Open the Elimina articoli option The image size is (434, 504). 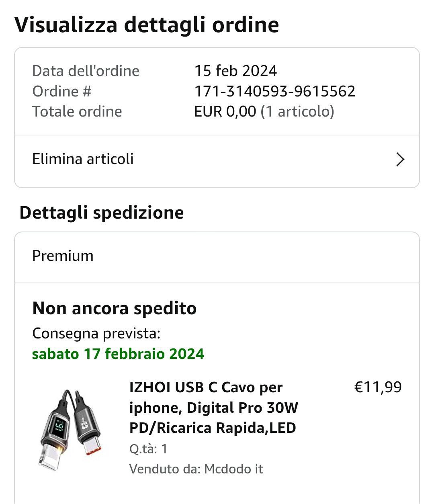pyautogui.click(x=83, y=159)
